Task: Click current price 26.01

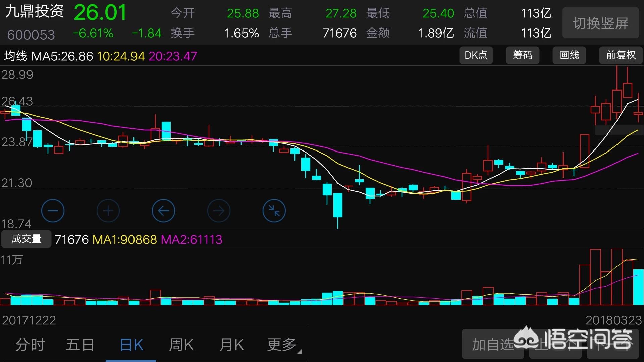Action: click(x=100, y=13)
